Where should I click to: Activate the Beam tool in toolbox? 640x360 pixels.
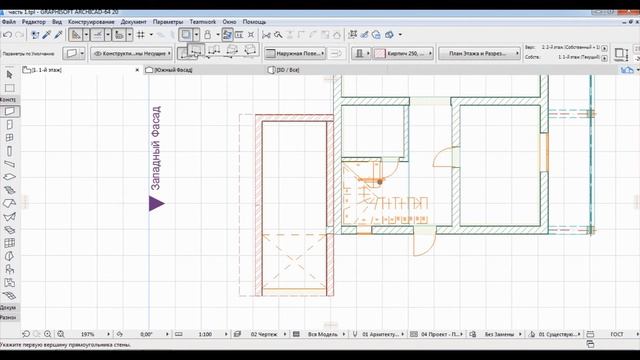[x=9, y=164]
